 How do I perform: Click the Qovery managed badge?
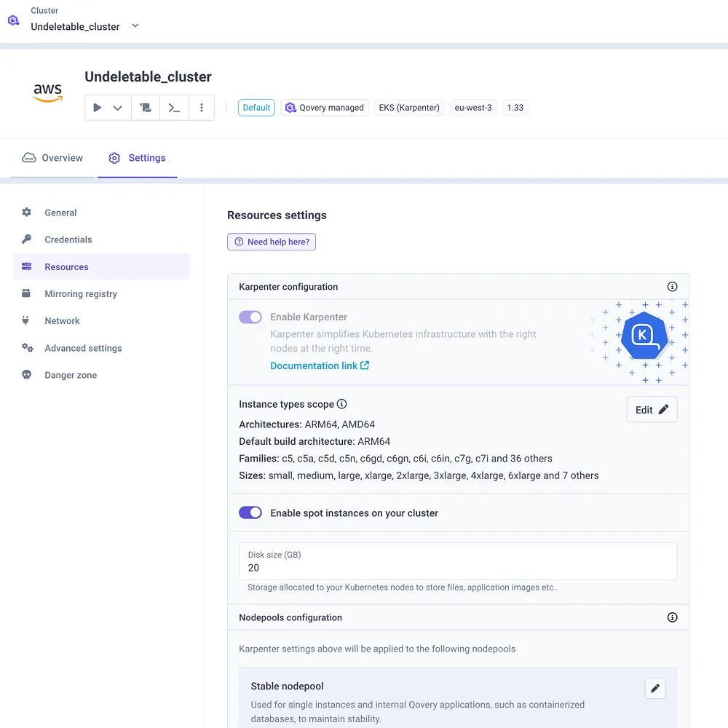pyautogui.click(x=325, y=108)
